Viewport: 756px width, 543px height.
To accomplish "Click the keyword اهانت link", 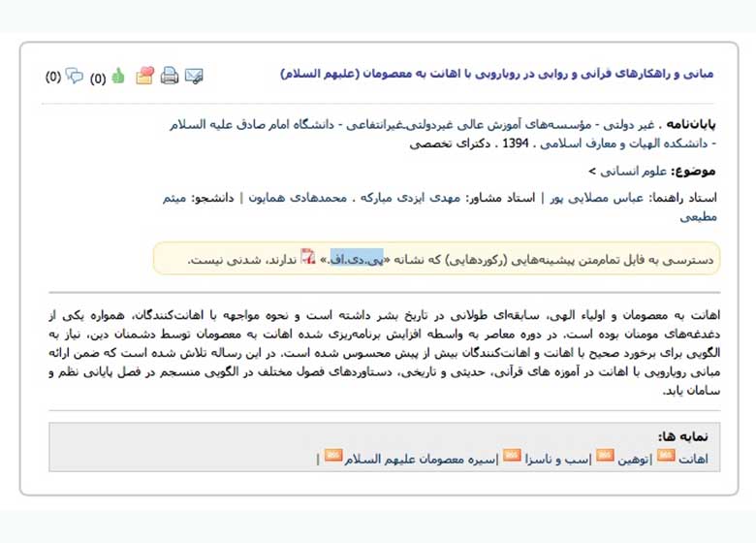I will click(695, 458).
